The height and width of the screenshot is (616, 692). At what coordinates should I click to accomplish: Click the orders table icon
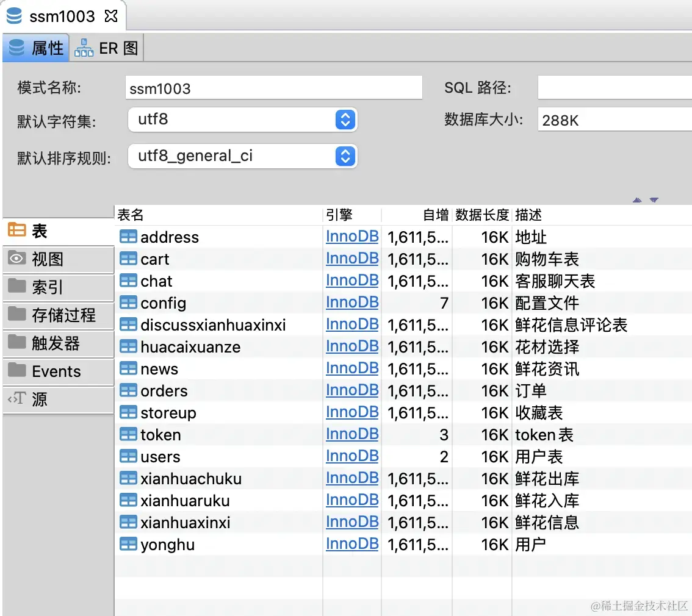click(x=128, y=391)
